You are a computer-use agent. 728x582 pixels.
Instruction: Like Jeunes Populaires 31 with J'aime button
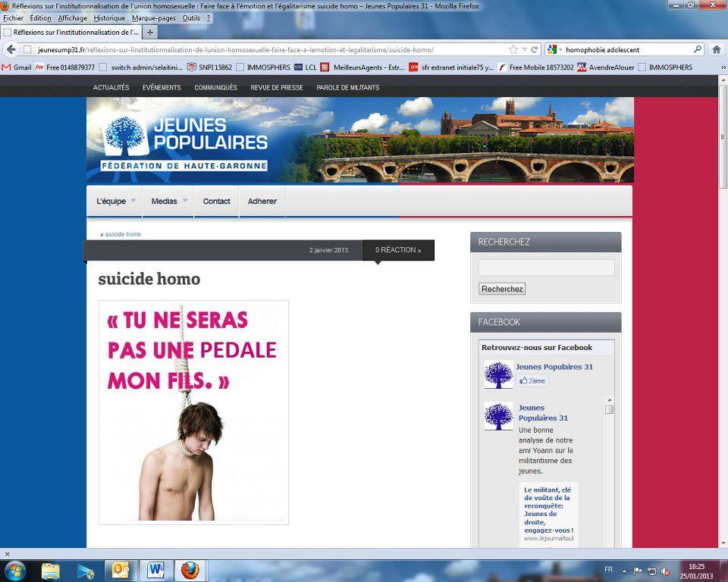point(533,380)
